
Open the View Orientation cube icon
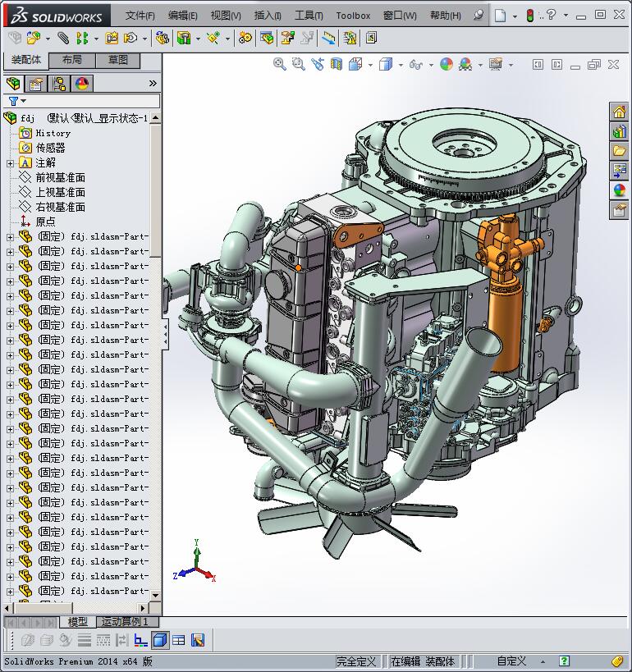[355, 64]
